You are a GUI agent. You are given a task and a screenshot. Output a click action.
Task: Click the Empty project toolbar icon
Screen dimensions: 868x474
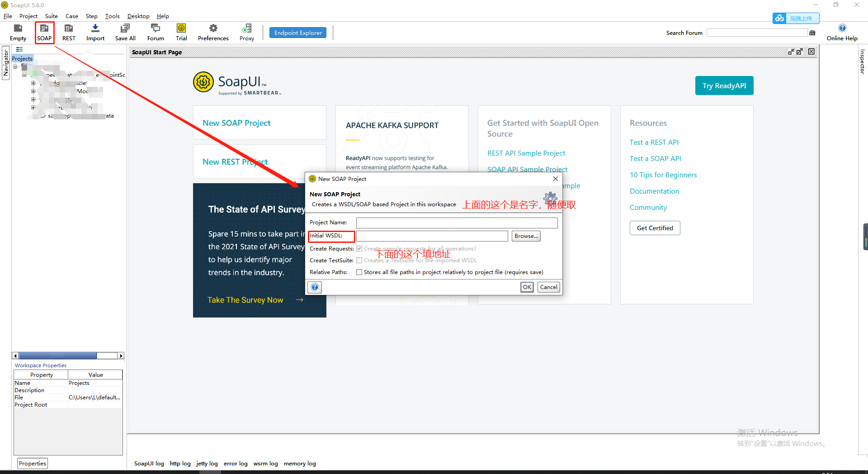(18, 28)
